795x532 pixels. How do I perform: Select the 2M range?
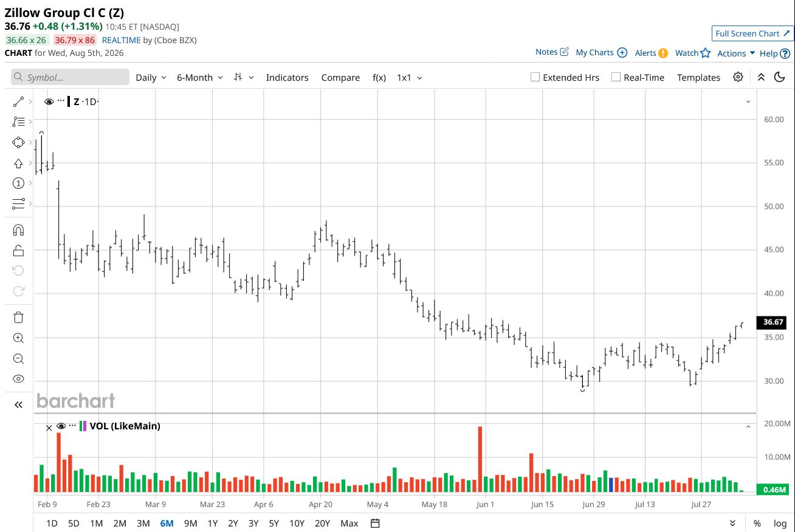coord(120,523)
